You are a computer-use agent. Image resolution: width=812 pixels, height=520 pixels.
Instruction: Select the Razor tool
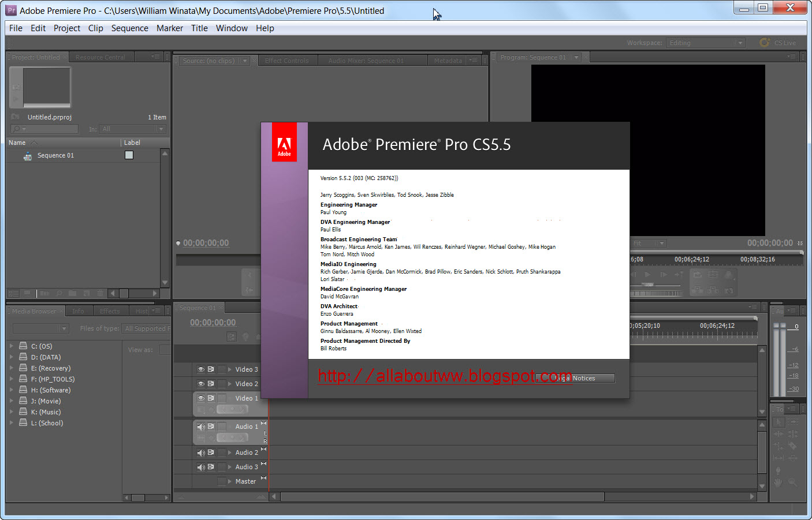793,446
